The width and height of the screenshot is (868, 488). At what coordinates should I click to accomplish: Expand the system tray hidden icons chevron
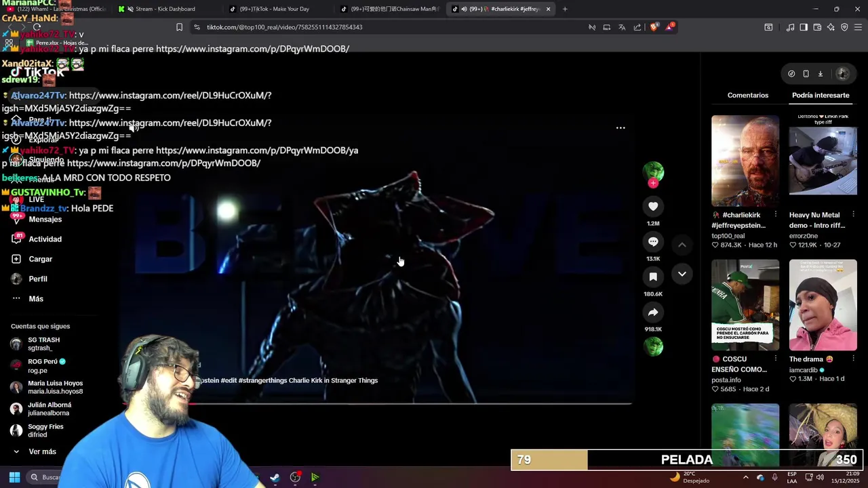pos(745,477)
